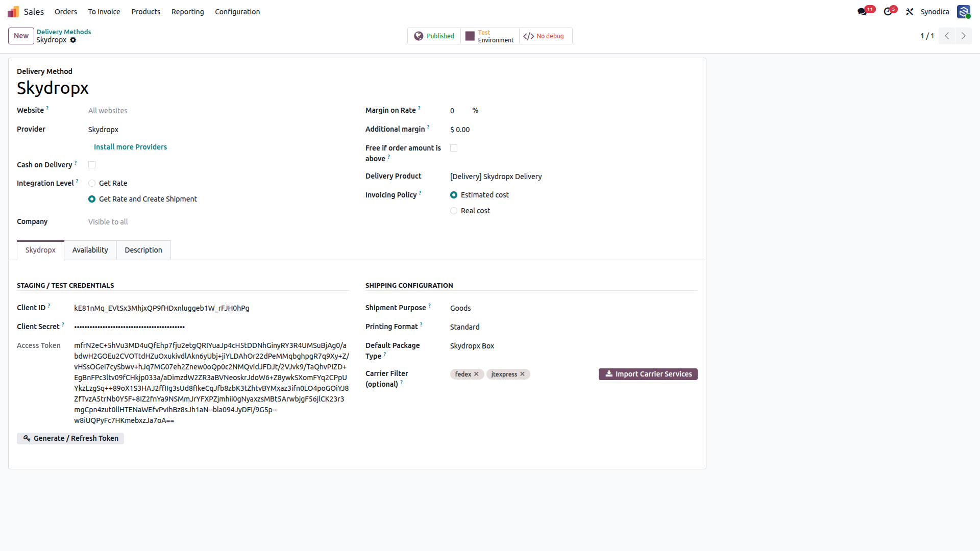Open the conversations messages icon
This screenshot has height=551, width=980.
[862, 12]
